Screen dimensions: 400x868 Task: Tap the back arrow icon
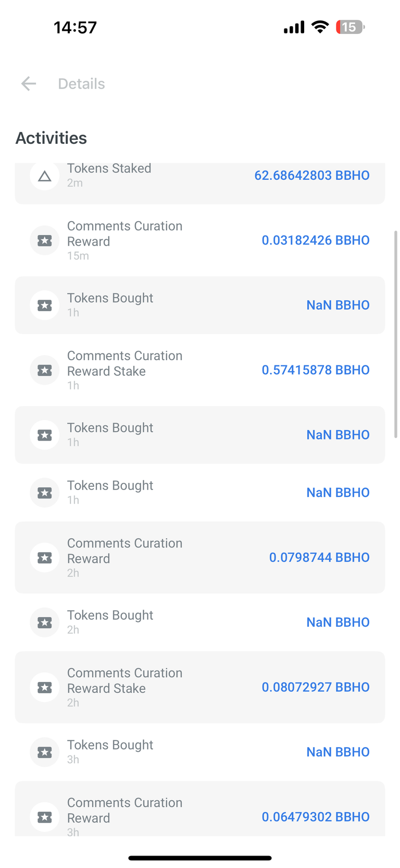pyautogui.click(x=29, y=83)
